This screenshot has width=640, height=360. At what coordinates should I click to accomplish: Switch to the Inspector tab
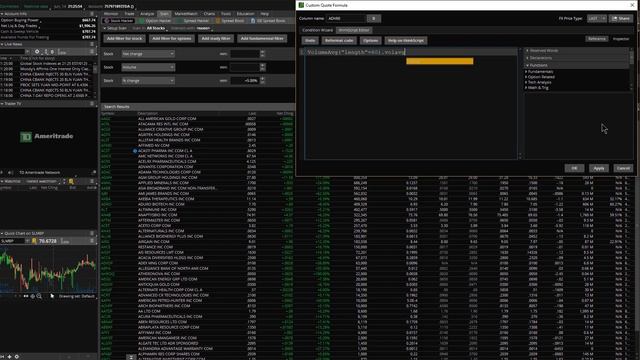tap(621, 39)
